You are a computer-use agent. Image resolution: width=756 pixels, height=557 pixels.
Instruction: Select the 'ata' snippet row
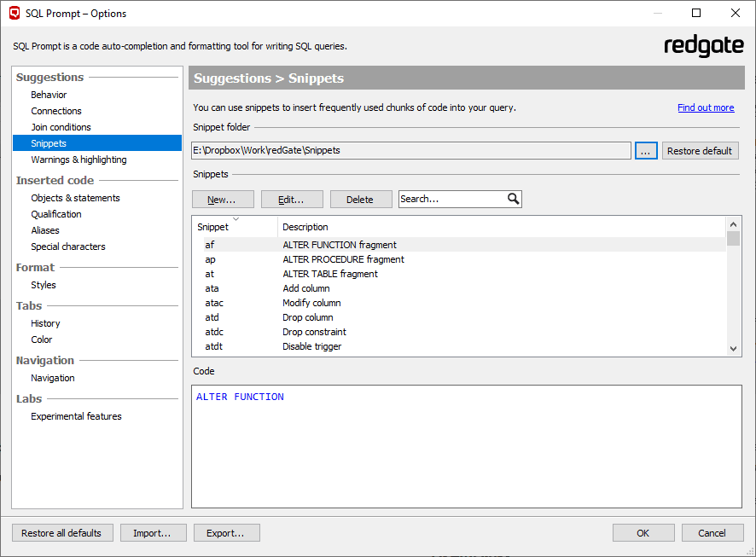(459, 288)
